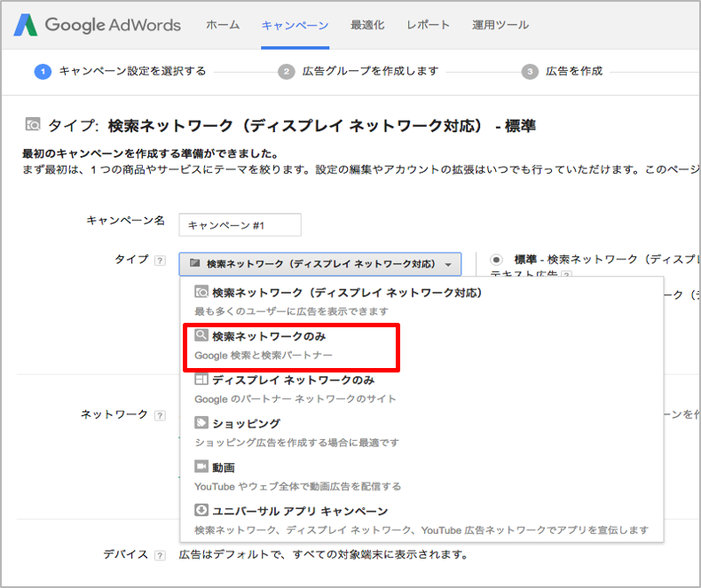Expand the タイプ dropdown selector

point(320,264)
